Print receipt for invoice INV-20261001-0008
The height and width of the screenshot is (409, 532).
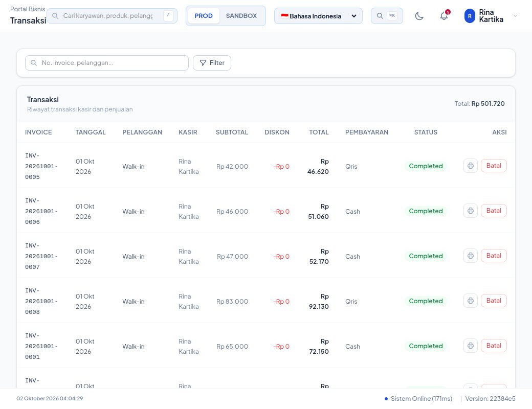[471, 301]
